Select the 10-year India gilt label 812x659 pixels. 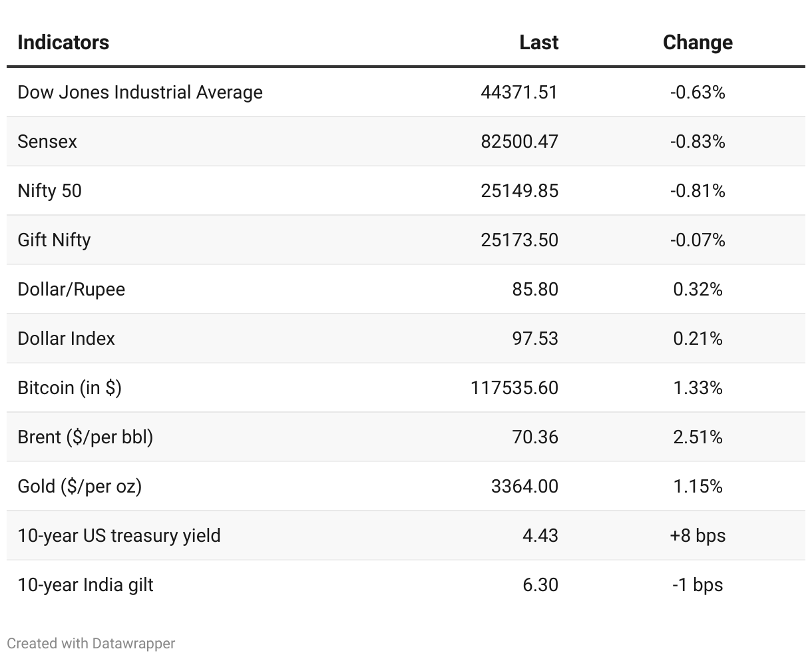(85, 585)
